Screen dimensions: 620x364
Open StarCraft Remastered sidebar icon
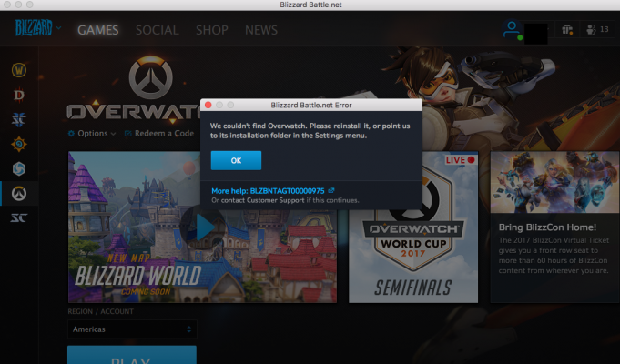click(x=19, y=217)
